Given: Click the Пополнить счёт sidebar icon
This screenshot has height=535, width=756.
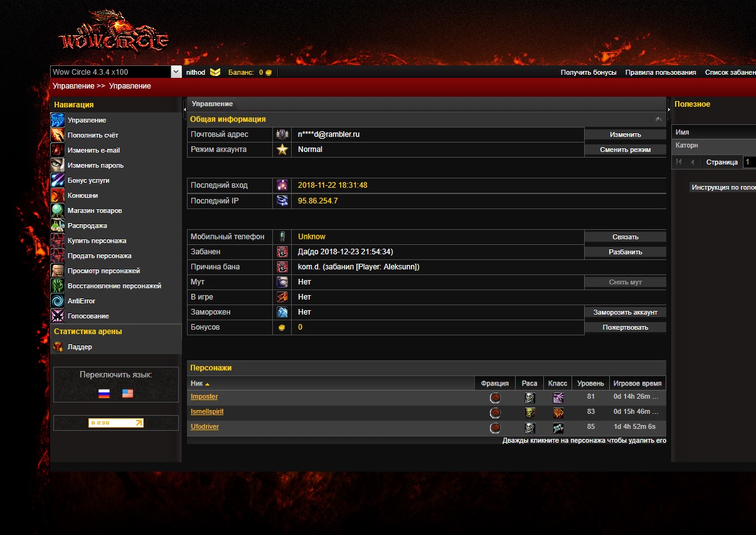Looking at the screenshot, I should [x=58, y=135].
